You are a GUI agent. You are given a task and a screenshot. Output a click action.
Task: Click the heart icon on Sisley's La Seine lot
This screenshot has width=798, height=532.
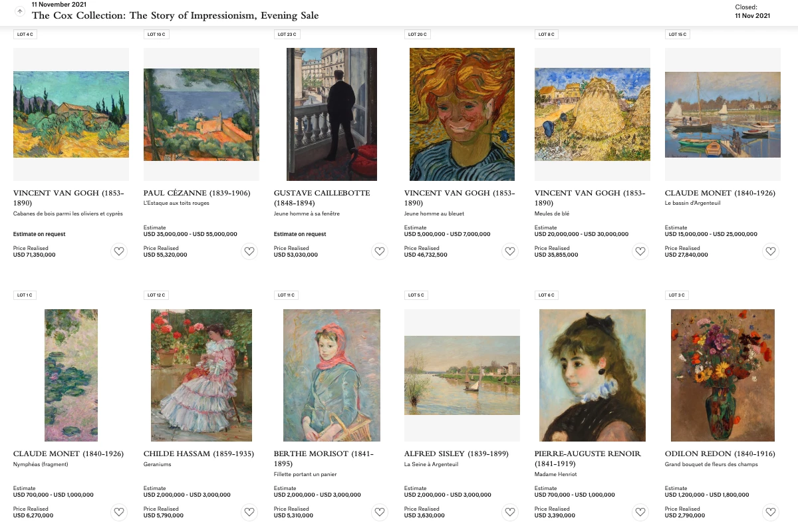[510, 512]
